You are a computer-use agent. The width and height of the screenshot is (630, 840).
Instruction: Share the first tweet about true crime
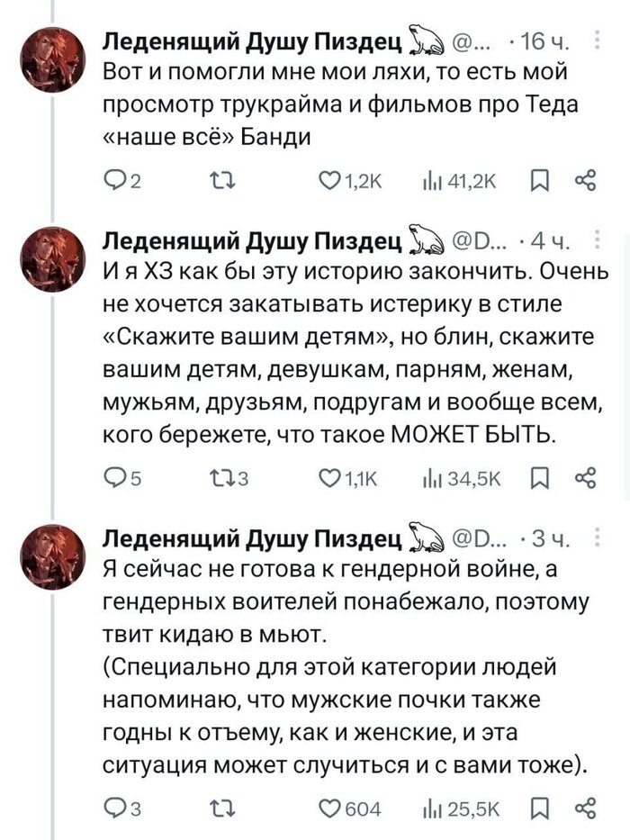coord(584,185)
